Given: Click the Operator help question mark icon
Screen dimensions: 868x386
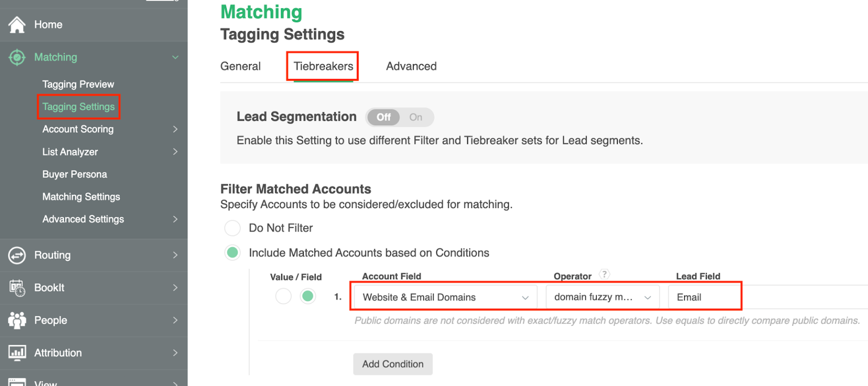Looking at the screenshot, I should [x=604, y=274].
